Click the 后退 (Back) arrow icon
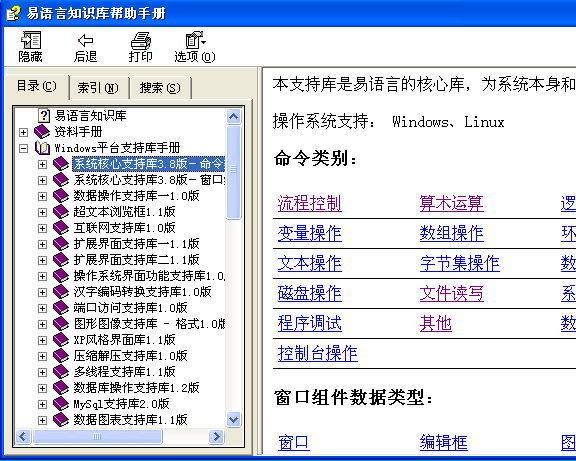This screenshot has height=461, width=576. (86, 40)
